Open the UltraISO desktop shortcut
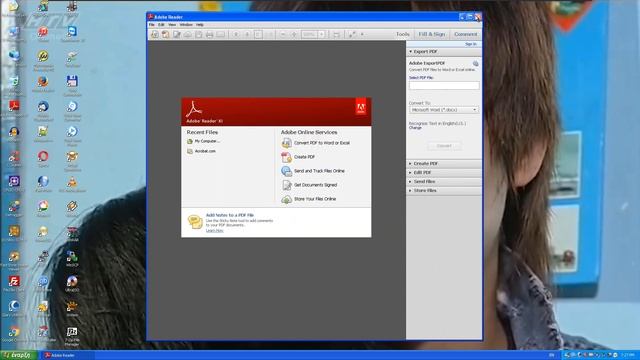The height and width of the screenshot is (360, 640). click(x=72, y=282)
